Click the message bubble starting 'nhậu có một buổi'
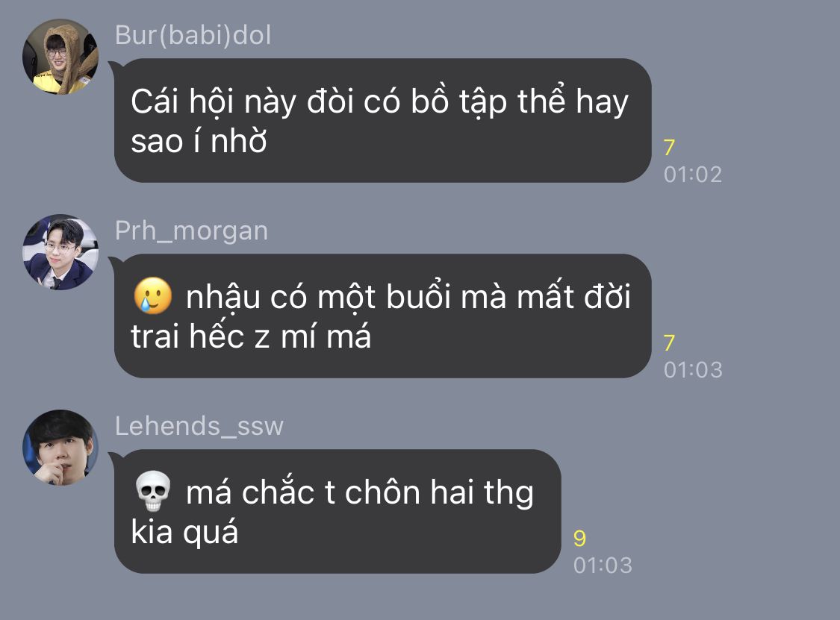This screenshot has height=620, width=840. 382,316
